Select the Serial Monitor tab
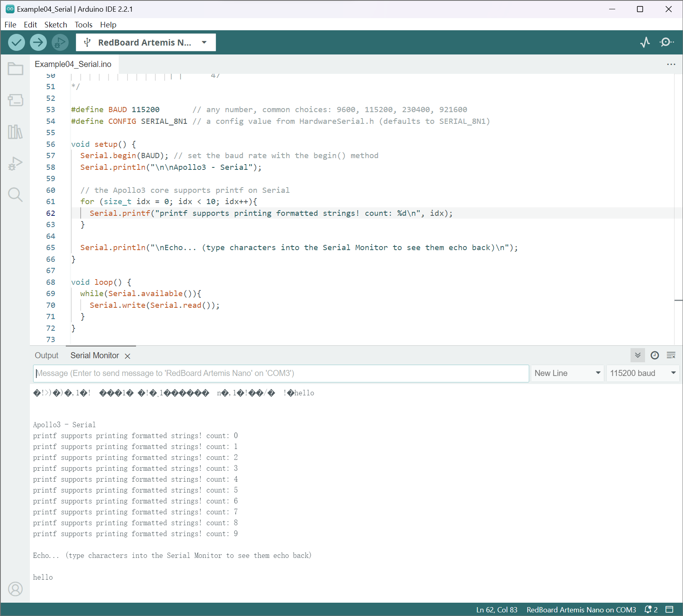 point(95,355)
